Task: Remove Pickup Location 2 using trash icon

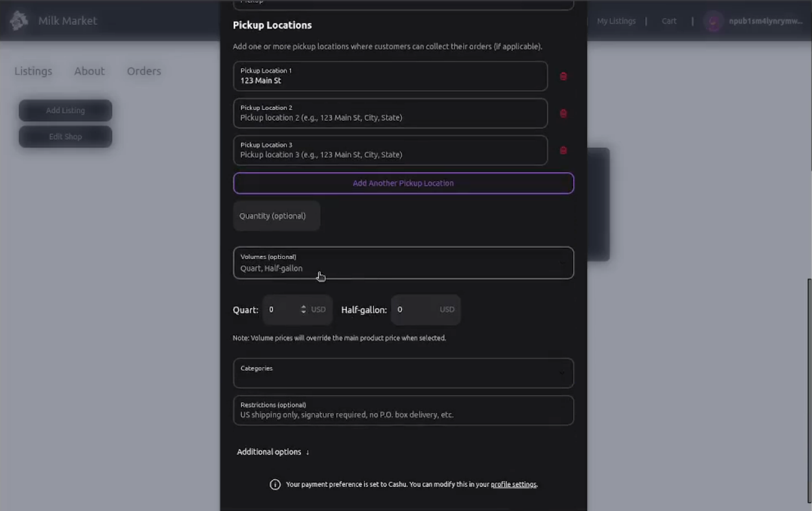Action: click(563, 113)
